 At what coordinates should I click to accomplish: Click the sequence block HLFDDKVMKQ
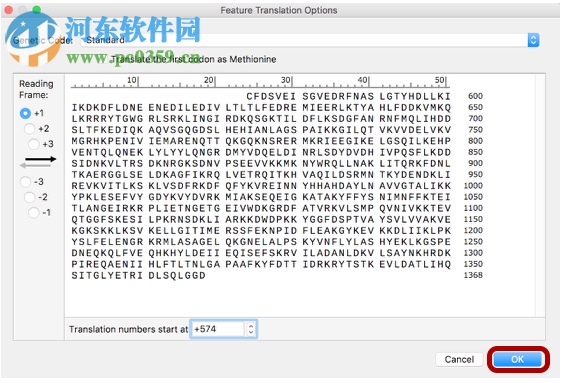coord(415,108)
